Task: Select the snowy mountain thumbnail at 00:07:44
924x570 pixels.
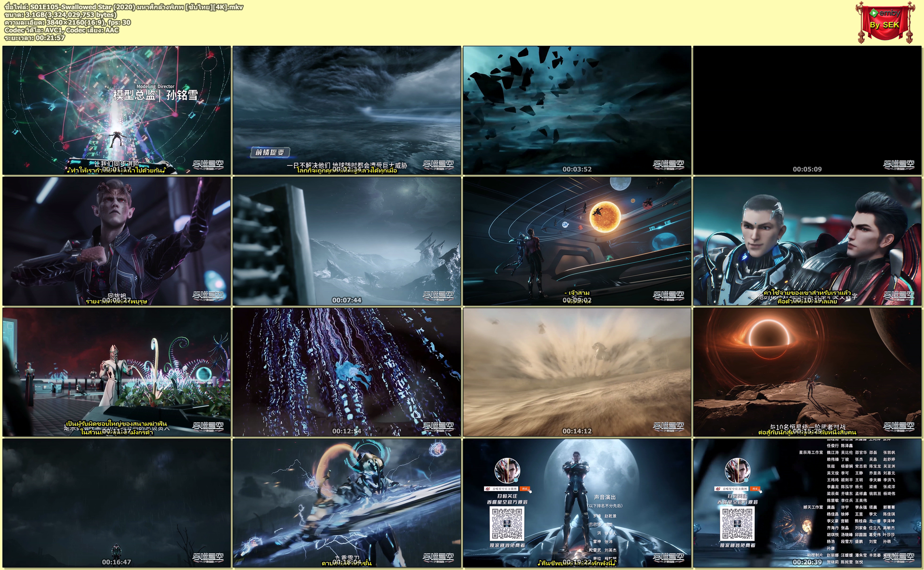Action: tap(347, 241)
